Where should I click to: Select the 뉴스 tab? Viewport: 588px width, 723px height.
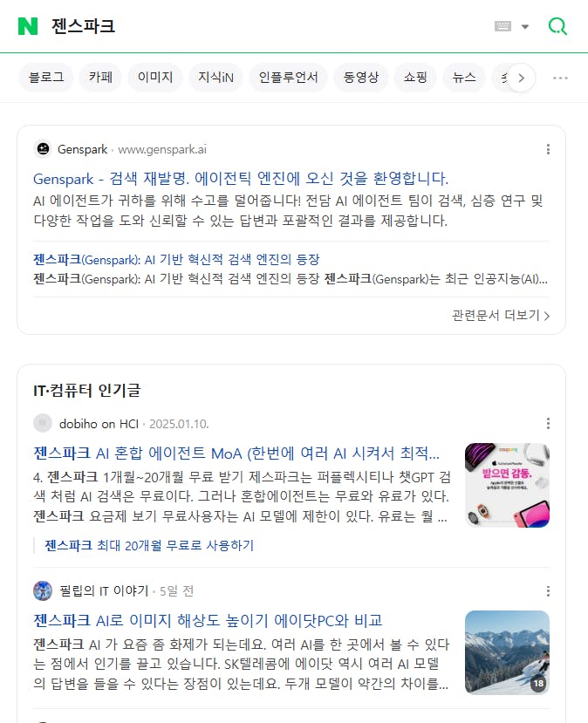click(464, 78)
